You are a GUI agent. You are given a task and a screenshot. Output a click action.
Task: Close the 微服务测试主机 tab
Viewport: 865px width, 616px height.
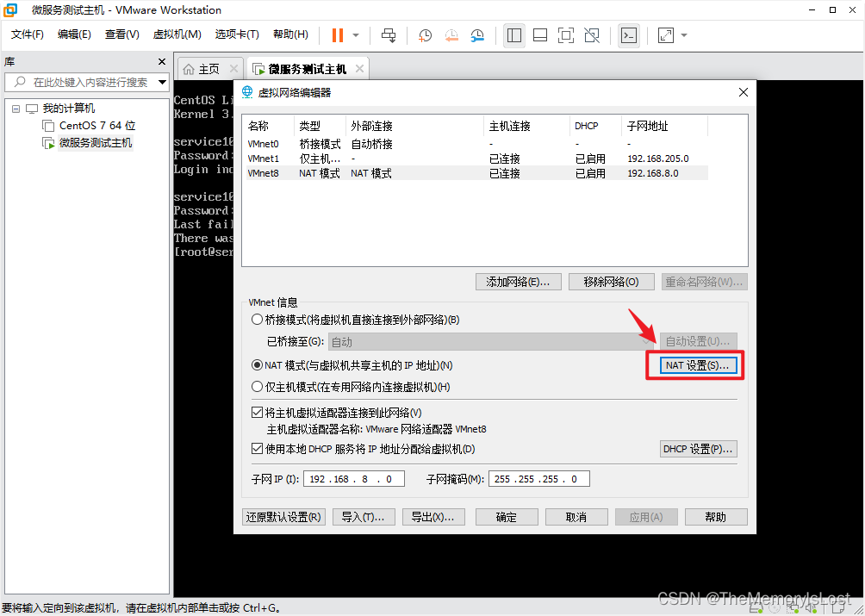click(359, 69)
